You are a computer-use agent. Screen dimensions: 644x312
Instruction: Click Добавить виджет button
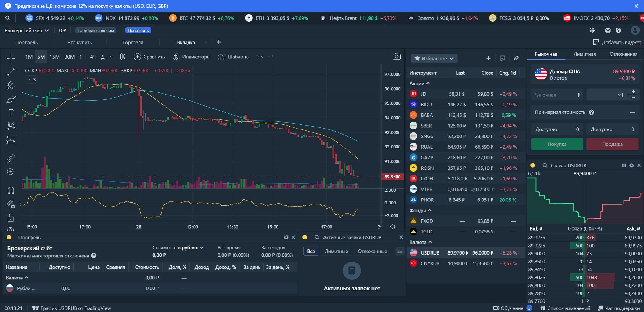tap(617, 42)
